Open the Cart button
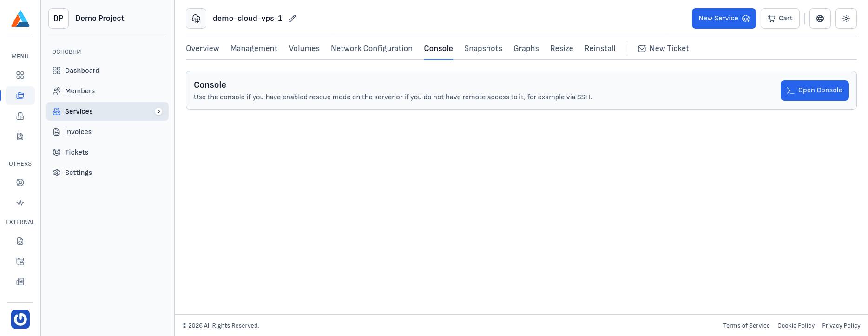Image resolution: width=868 pixels, height=336 pixels. click(780, 19)
